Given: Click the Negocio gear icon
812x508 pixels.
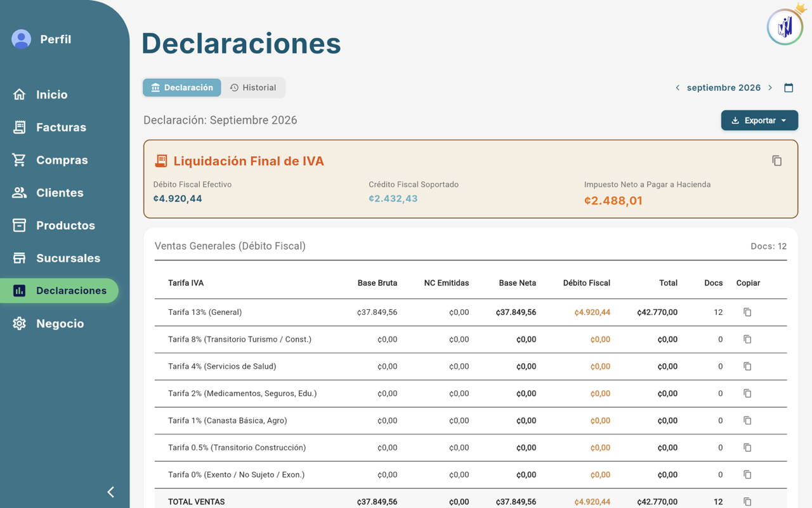Looking at the screenshot, I should 20,323.
